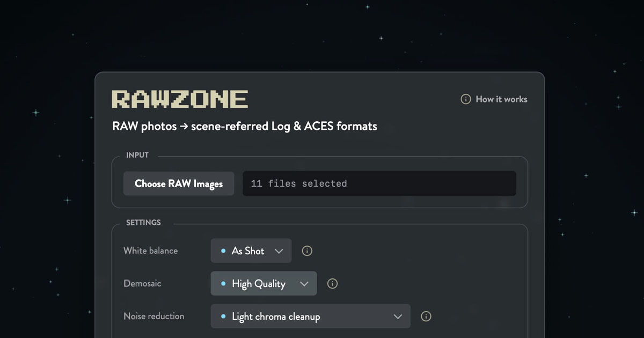Click the 'White balance' label

point(150,251)
